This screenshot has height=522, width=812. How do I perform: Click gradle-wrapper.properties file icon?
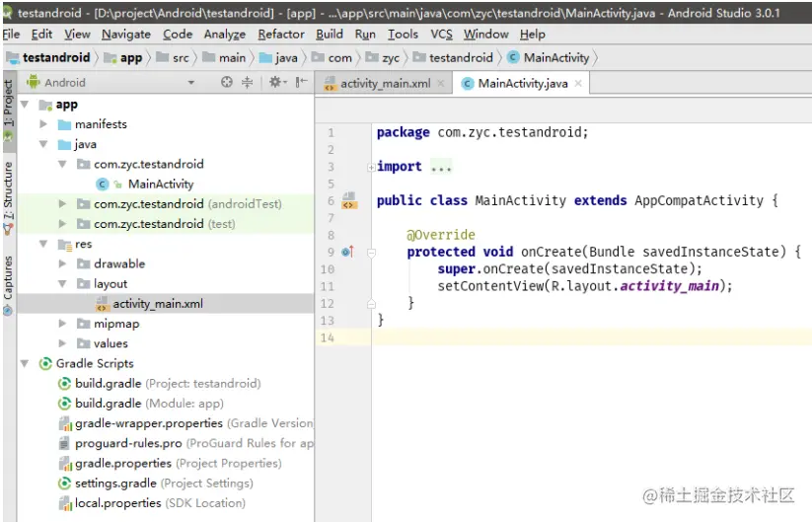point(65,423)
